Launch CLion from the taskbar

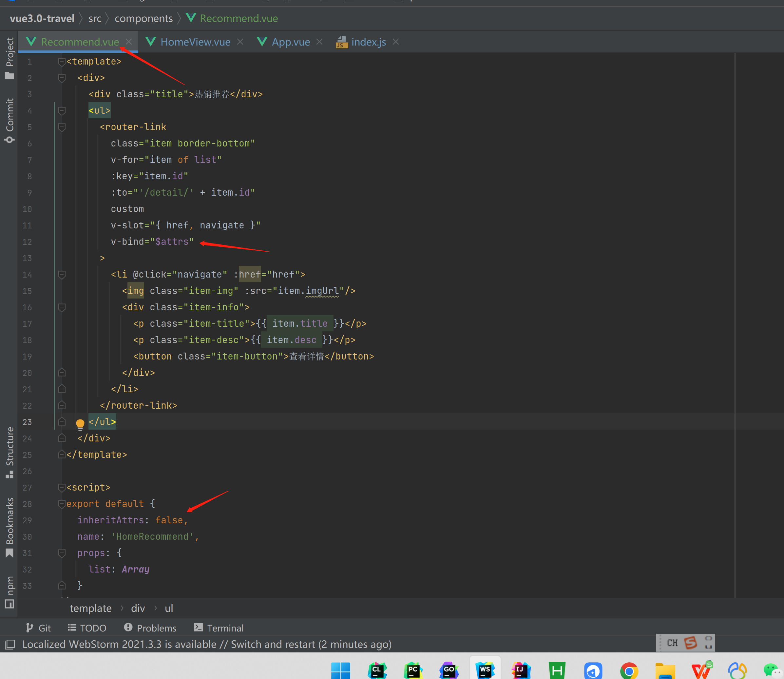tap(377, 670)
